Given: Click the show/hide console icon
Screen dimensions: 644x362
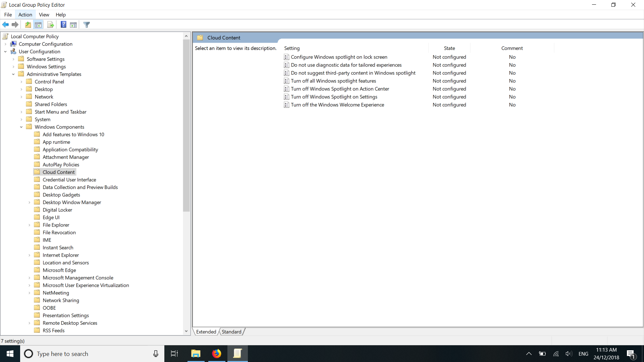Looking at the screenshot, I should tap(39, 25).
